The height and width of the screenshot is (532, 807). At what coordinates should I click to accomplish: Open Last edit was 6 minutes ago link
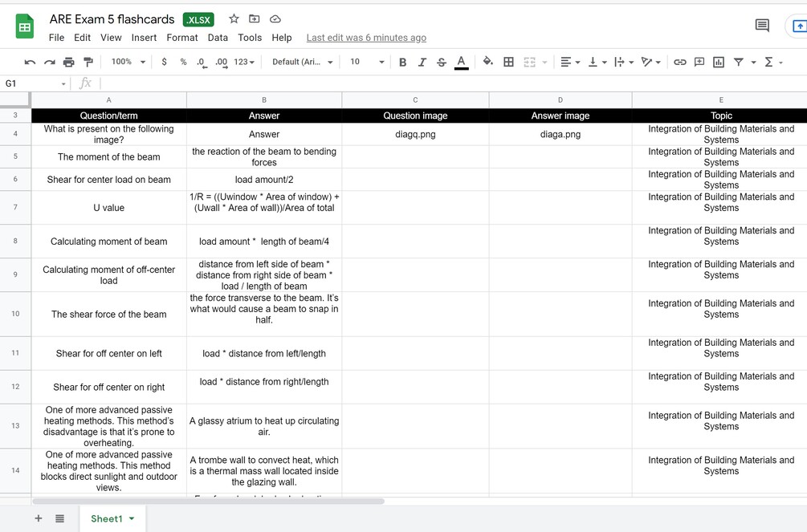point(366,38)
